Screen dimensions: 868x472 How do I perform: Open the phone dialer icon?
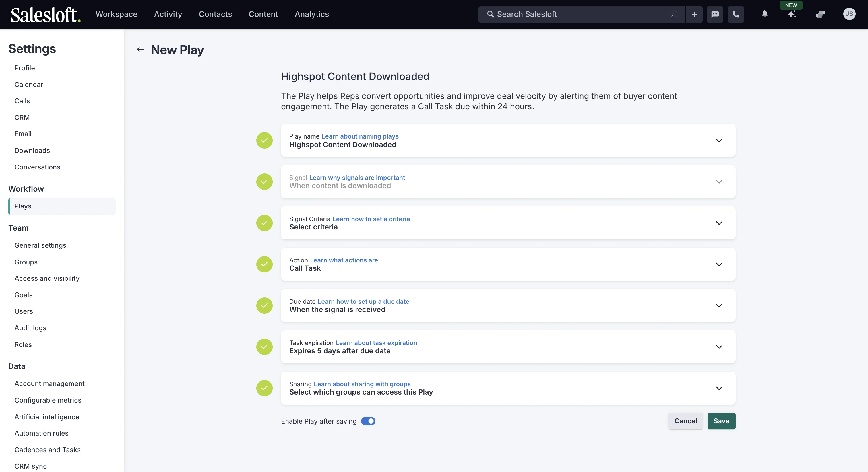click(x=736, y=14)
